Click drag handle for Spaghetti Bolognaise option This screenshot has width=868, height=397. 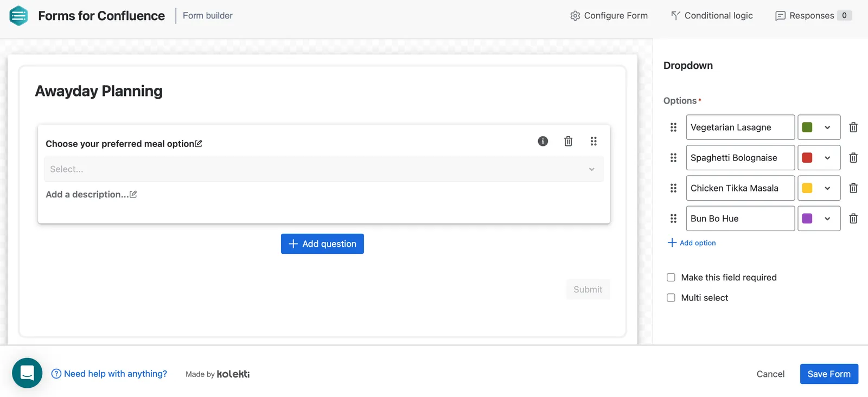(x=673, y=158)
